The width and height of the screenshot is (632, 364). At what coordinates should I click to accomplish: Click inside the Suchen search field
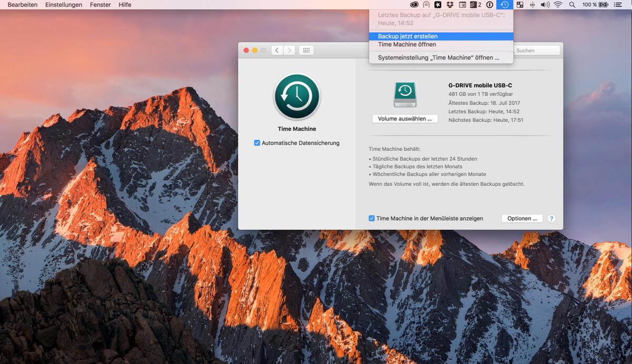pos(537,50)
